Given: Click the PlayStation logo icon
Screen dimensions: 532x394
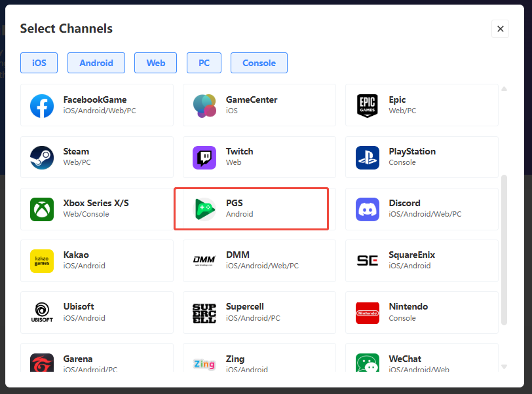Looking at the screenshot, I should pos(368,158).
